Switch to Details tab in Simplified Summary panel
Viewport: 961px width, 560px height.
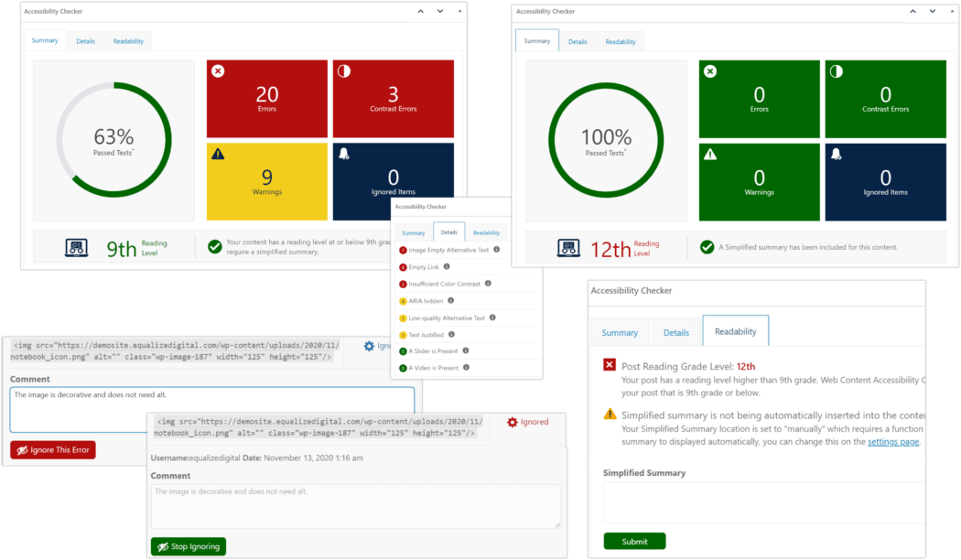click(676, 333)
